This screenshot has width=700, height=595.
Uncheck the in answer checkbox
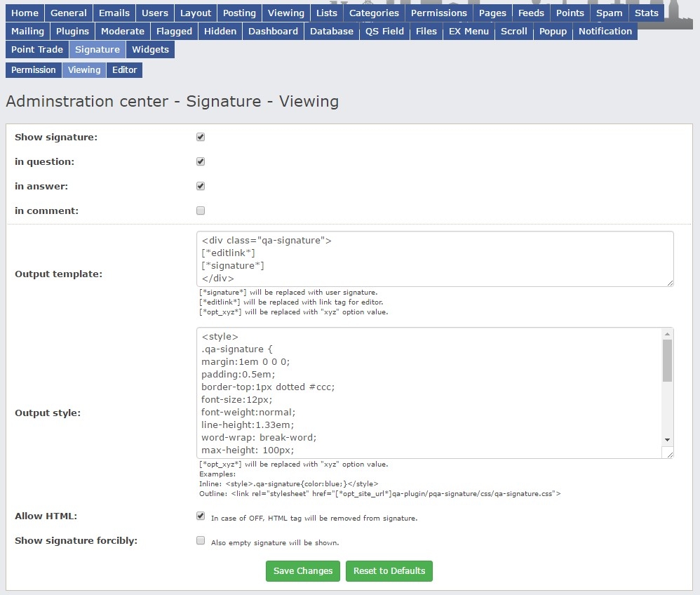(201, 186)
